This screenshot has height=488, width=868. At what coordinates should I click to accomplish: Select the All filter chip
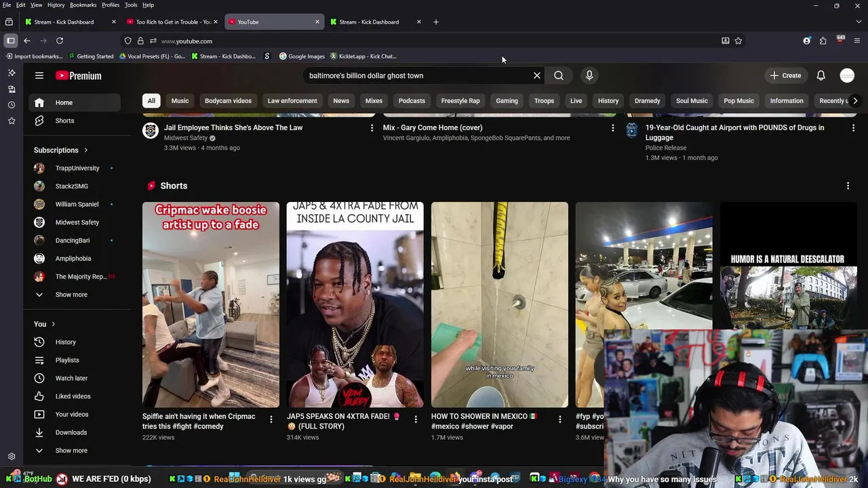[151, 101]
